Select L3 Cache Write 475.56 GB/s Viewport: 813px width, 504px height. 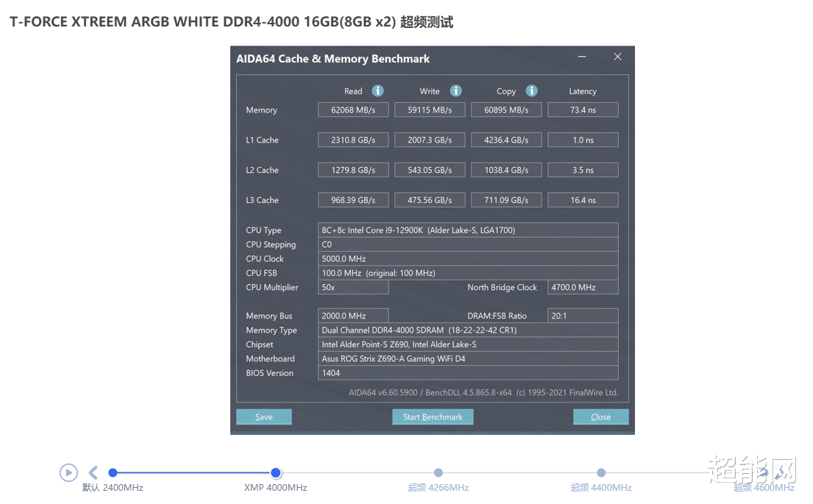(x=430, y=200)
